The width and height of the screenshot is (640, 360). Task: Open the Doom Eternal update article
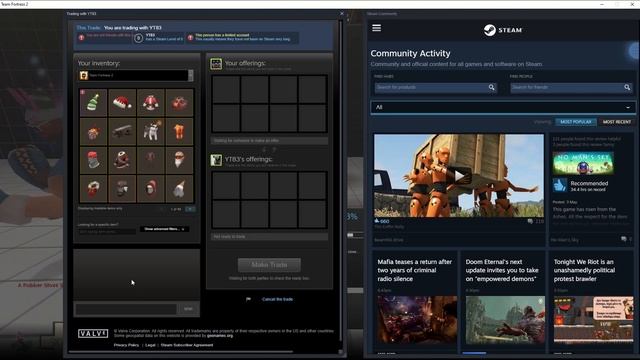pos(502,270)
